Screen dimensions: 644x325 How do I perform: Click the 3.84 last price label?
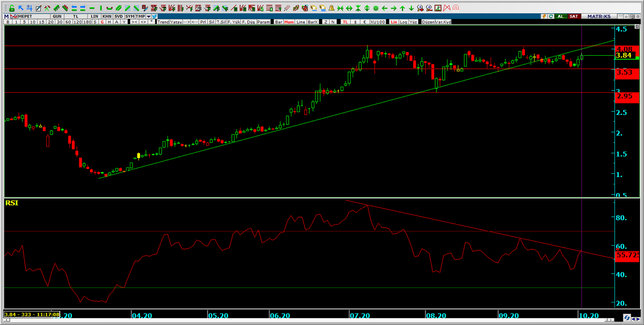tap(624, 55)
